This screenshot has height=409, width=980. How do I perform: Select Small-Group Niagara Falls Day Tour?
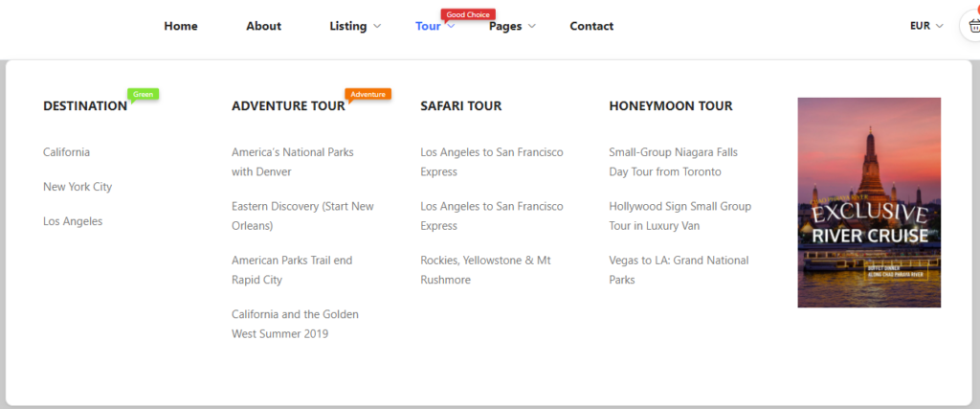673,162
